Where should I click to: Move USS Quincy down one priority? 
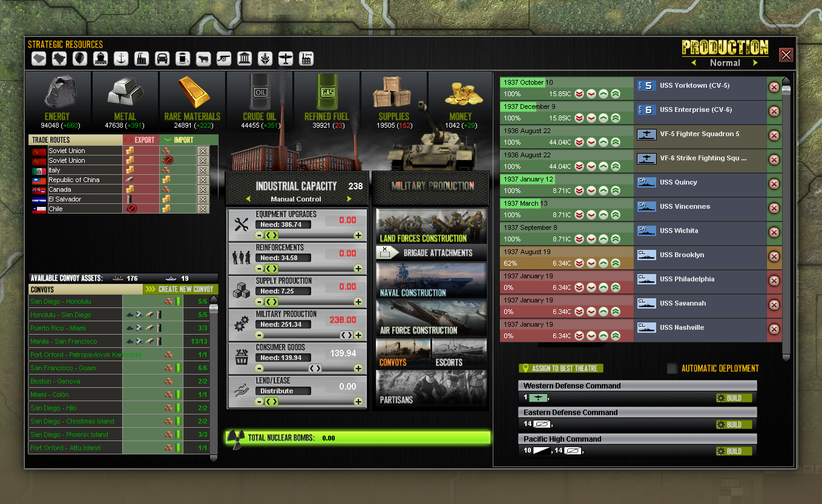tap(591, 191)
